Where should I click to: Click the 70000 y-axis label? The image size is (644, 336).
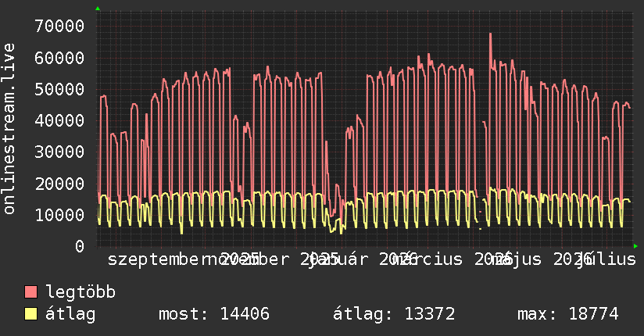point(59,27)
